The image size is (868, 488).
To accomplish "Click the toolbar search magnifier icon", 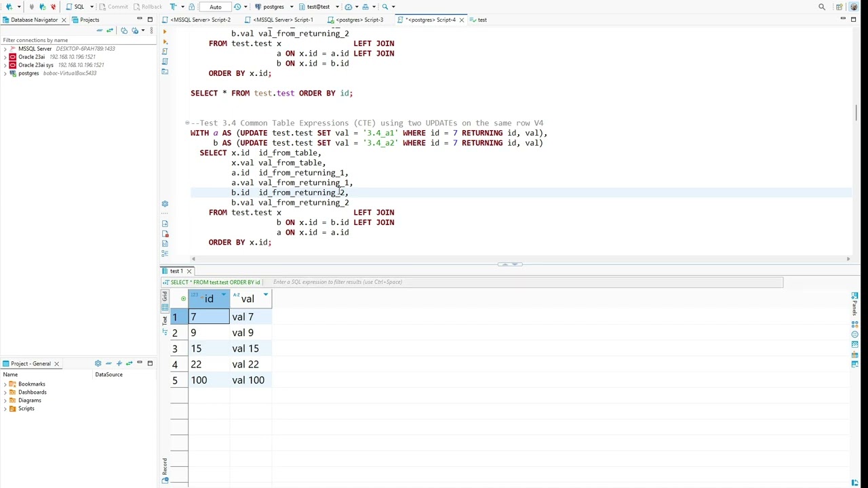I will (x=384, y=7).
